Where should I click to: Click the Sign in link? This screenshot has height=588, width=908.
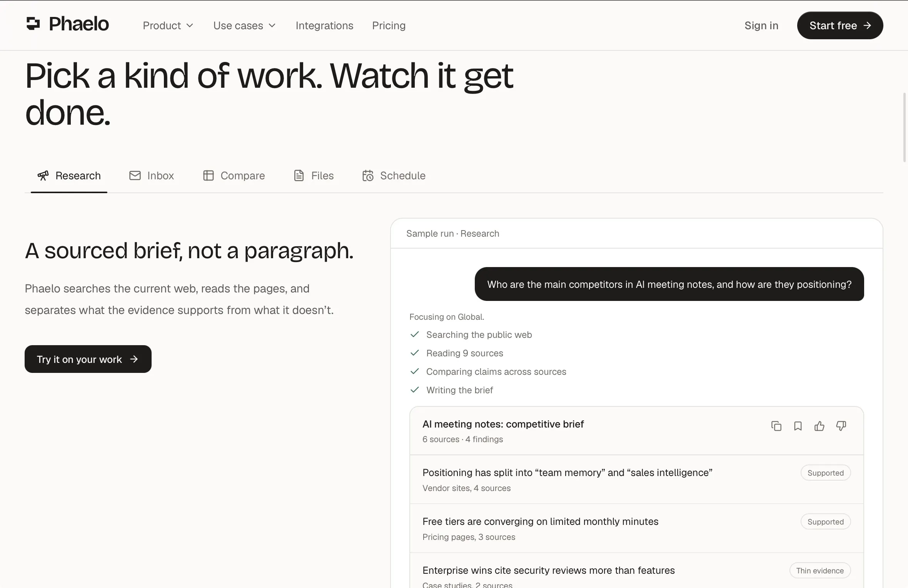click(x=761, y=25)
